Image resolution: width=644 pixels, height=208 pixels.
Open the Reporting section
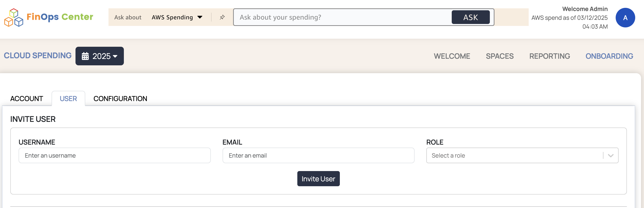pos(549,56)
